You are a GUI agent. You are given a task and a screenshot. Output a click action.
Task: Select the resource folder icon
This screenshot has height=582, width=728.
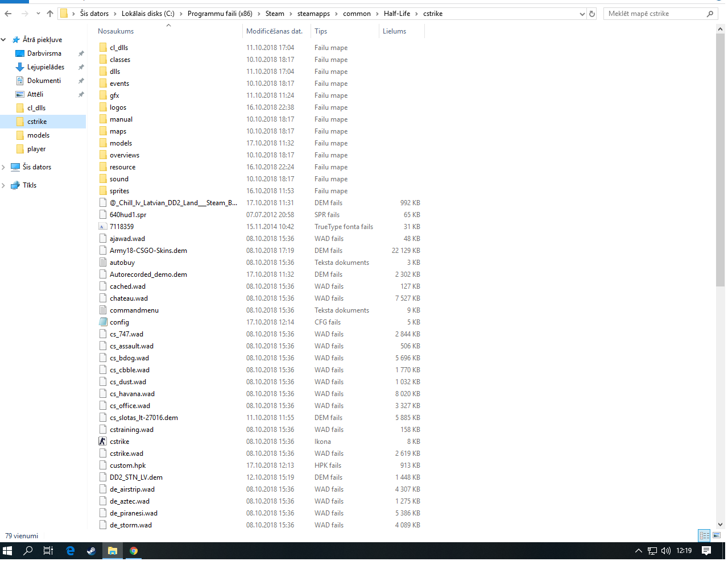103,167
